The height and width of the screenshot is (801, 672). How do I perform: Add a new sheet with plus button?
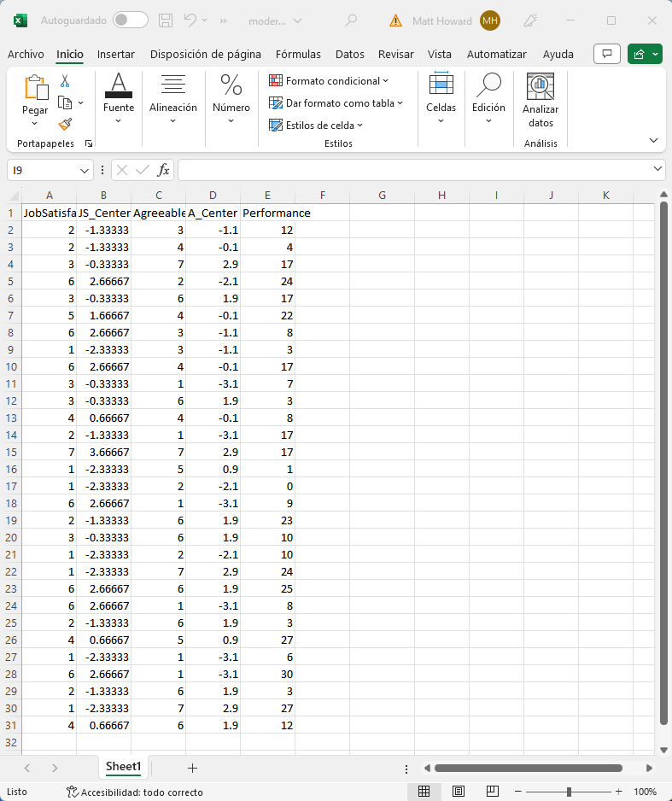tap(192, 768)
